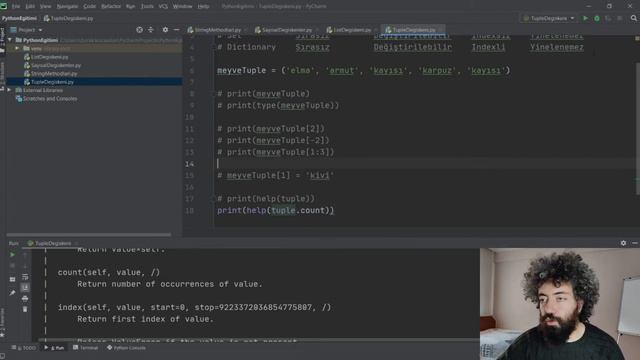Open the Code menu

pos(89,6)
